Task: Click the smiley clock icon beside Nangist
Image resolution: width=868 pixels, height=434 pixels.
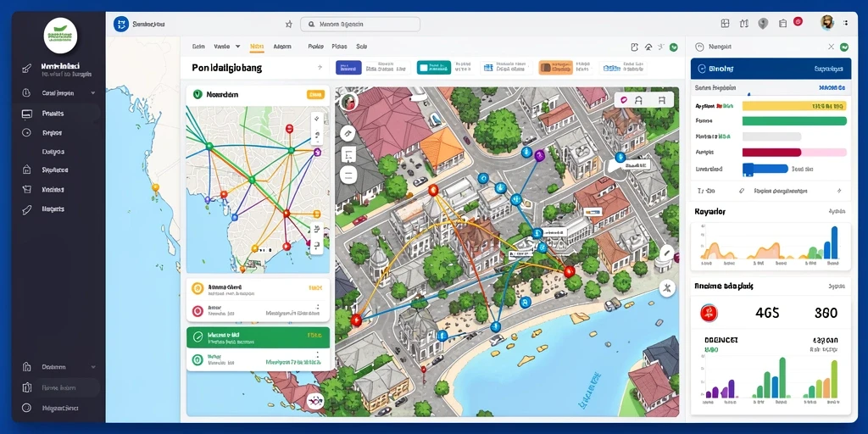Action: pos(699,47)
